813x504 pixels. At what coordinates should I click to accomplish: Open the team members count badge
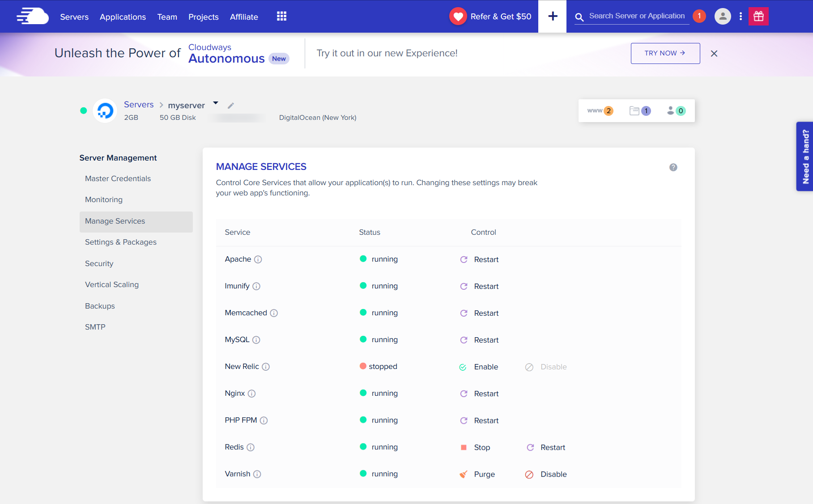tap(676, 110)
